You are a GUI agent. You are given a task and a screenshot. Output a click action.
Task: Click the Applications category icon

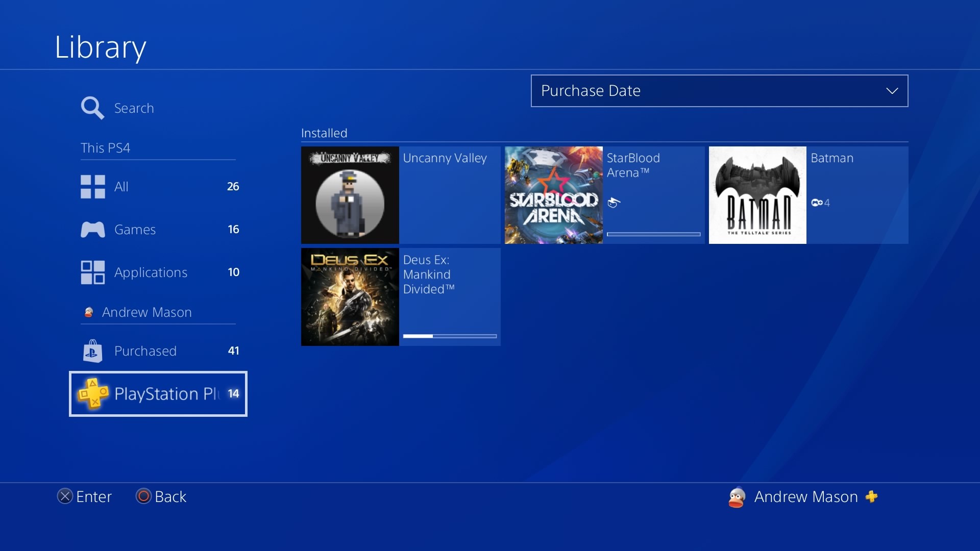pos(92,272)
